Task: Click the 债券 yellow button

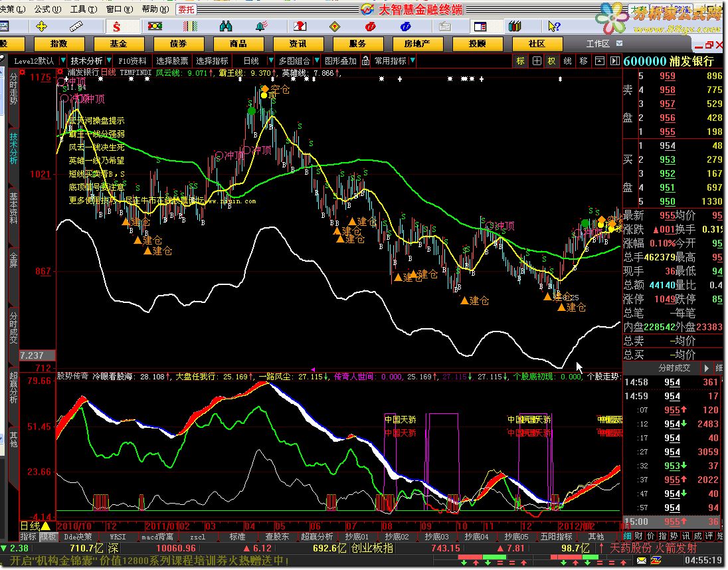Action: [x=178, y=44]
